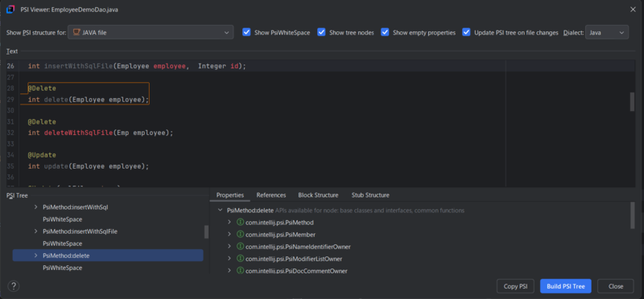Toggle Show empty properties checkbox
The width and height of the screenshot is (644, 299).
pos(385,32)
